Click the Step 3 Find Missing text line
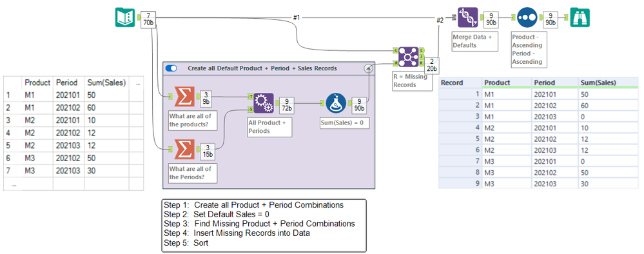 259,224
